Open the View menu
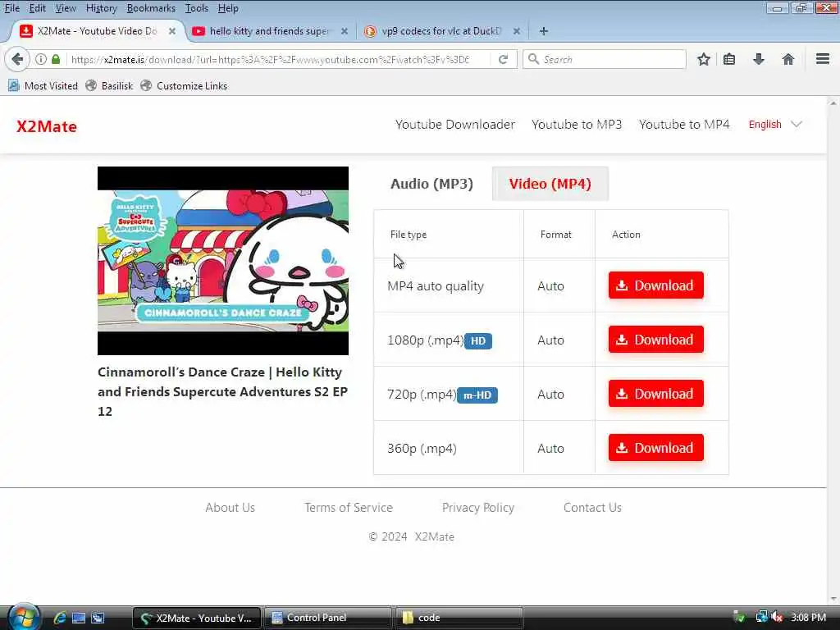840x630 pixels. click(66, 8)
